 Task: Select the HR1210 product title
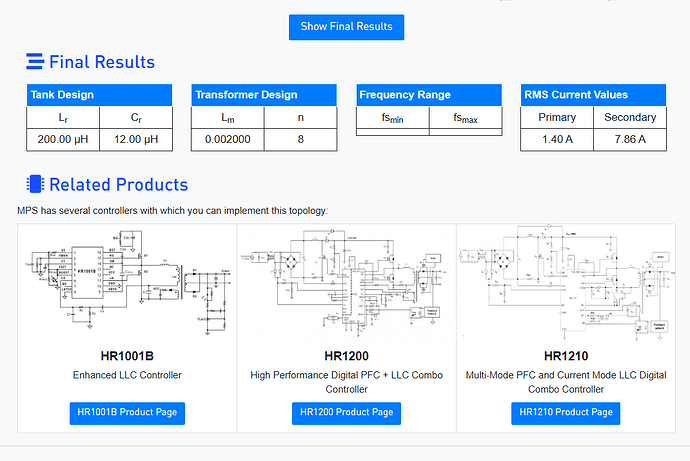(565, 356)
